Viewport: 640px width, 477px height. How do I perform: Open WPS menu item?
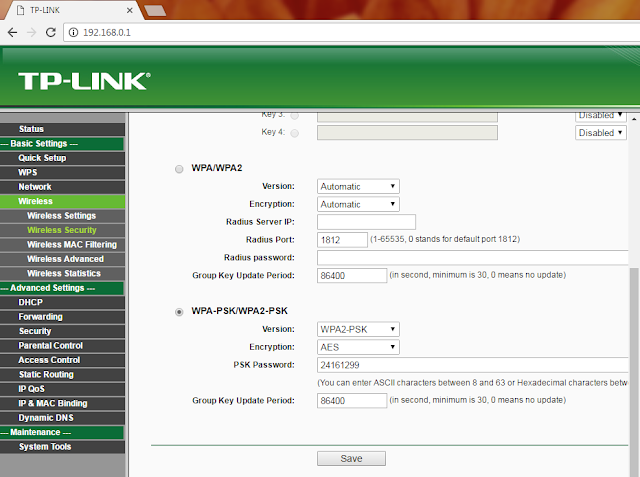point(62,172)
